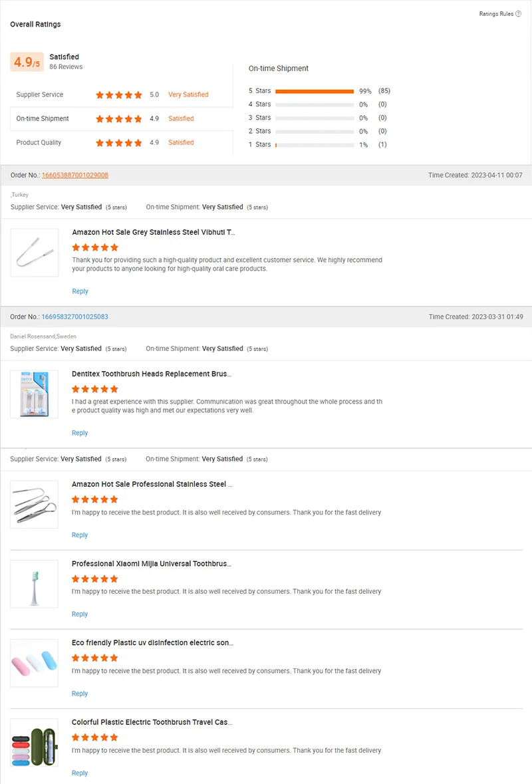Click the pink, white and blue case thumbnail

click(34, 663)
